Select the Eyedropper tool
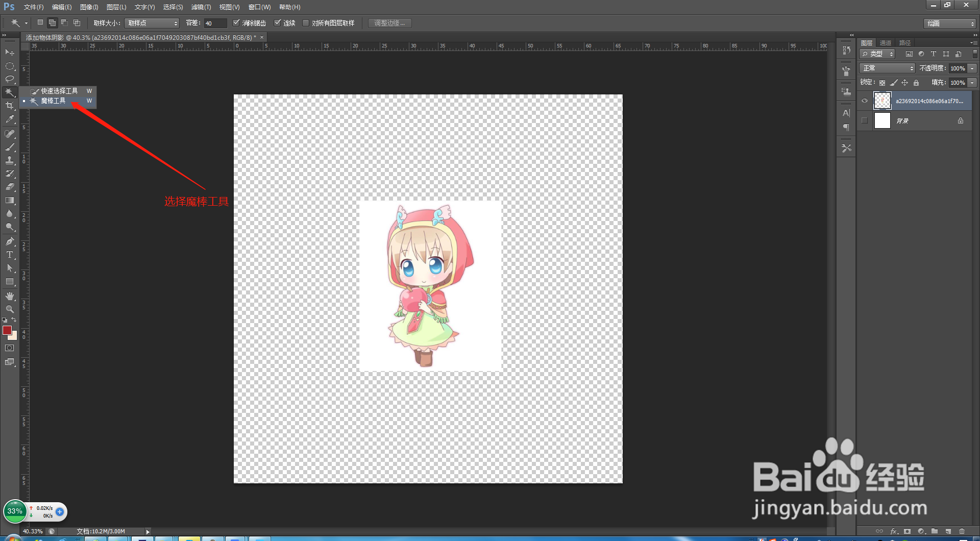The width and height of the screenshot is (980, 541). point(10,119)
